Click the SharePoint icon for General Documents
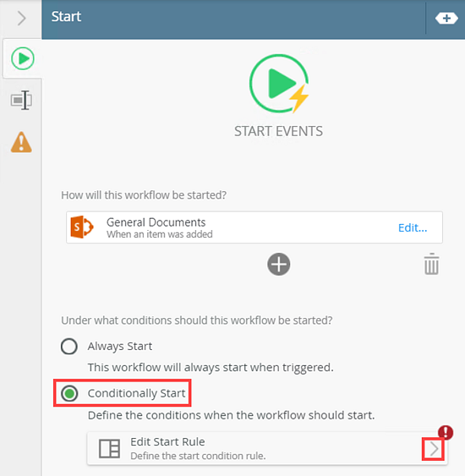 tap(82, 227)
